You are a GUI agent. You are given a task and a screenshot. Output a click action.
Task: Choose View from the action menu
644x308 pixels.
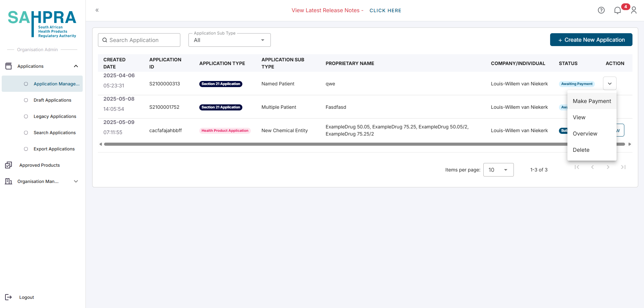click(x=592, y=117)
